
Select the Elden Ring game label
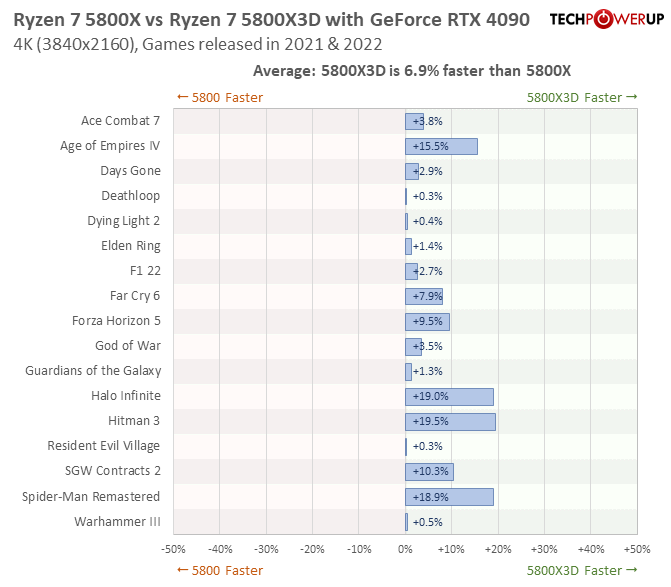130,246
